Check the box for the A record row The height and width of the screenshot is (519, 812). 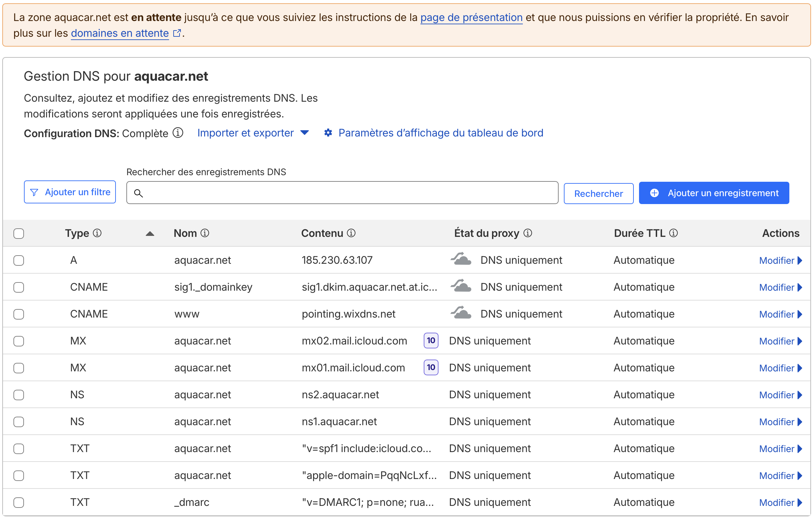[x=19, y=260]
